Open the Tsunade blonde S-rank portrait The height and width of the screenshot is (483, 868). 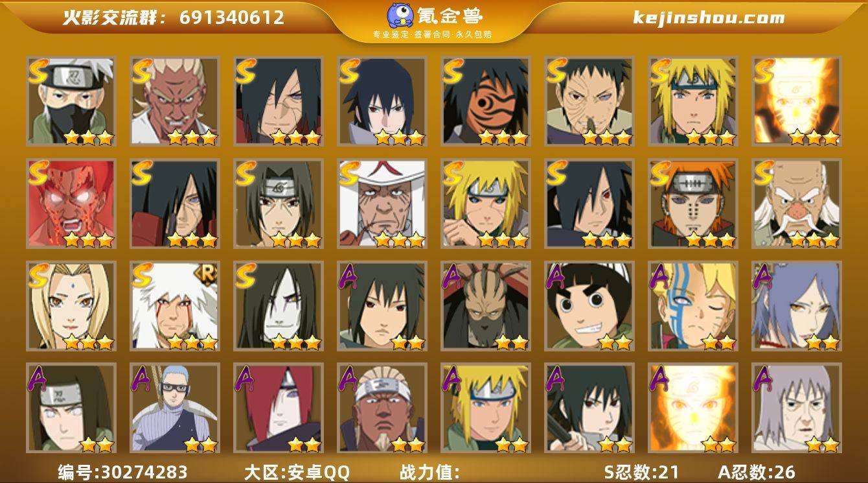(x=71, y=306)
